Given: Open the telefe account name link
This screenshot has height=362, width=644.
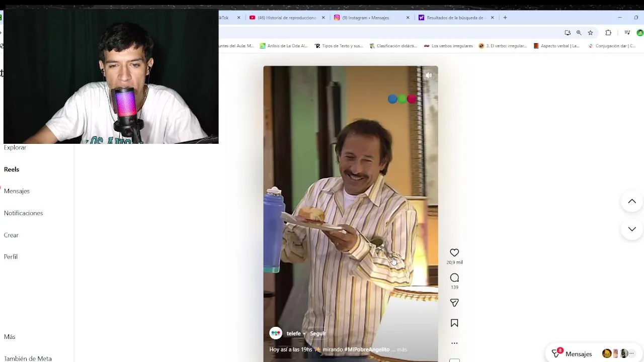Looking at the screenshot, I should [x=293, y=333].
